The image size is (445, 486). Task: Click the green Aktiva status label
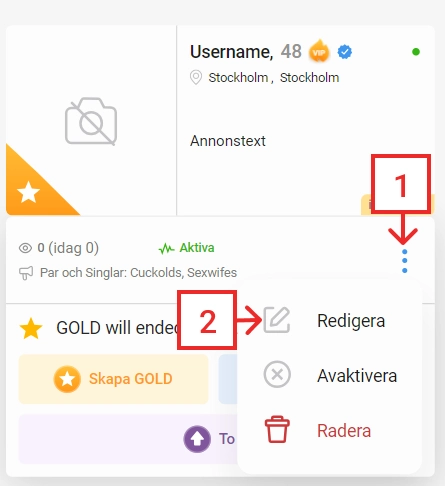point(197,248)
